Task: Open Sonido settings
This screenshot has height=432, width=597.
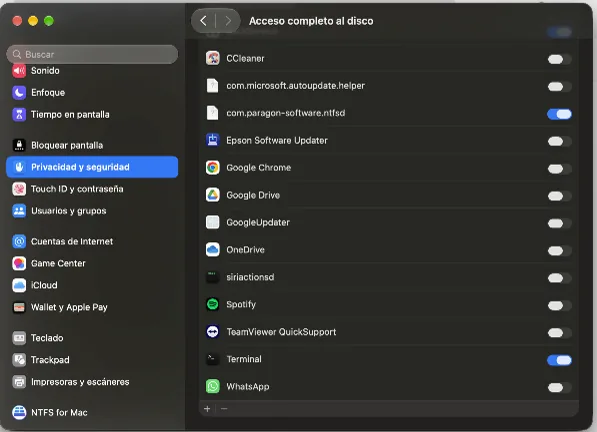Action: (x=92, y=71)
